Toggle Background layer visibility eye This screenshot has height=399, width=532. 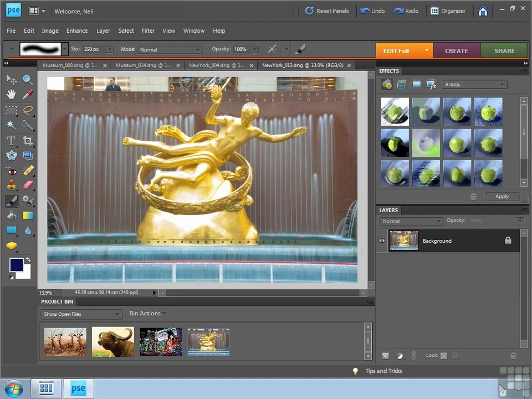(382, 241)
